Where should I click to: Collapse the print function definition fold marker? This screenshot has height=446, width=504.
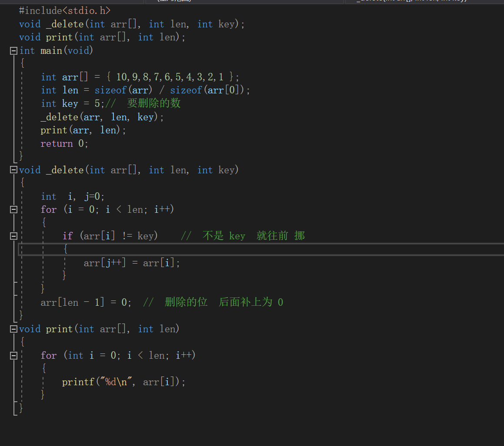(x=13, y=329)
